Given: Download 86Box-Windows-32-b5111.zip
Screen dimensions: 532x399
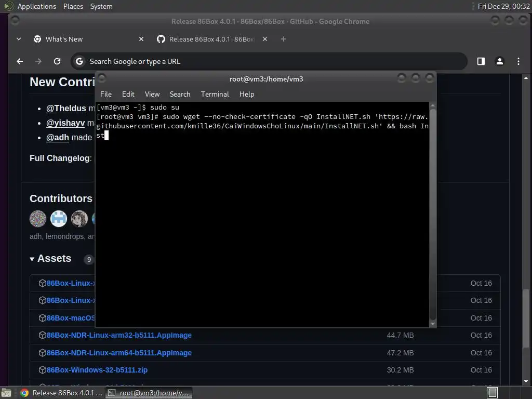Looking at the screenshot, I should 97,370.
